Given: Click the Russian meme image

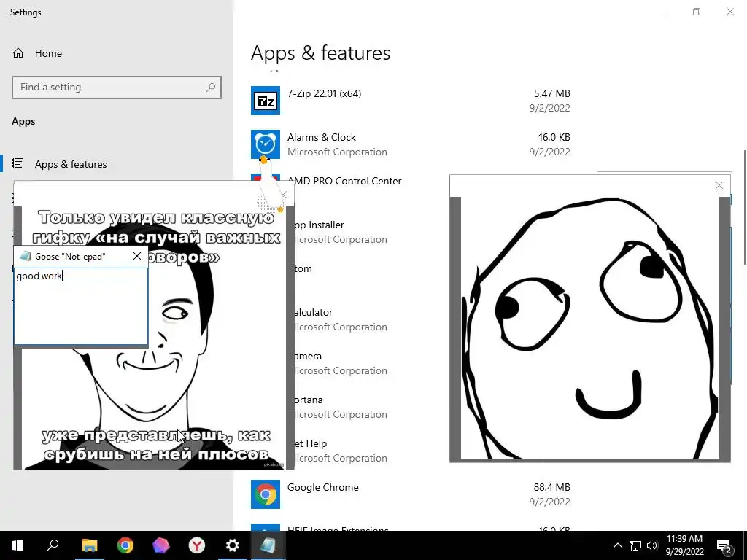Looking at the screenshot, I should click(x=153, y=337).
